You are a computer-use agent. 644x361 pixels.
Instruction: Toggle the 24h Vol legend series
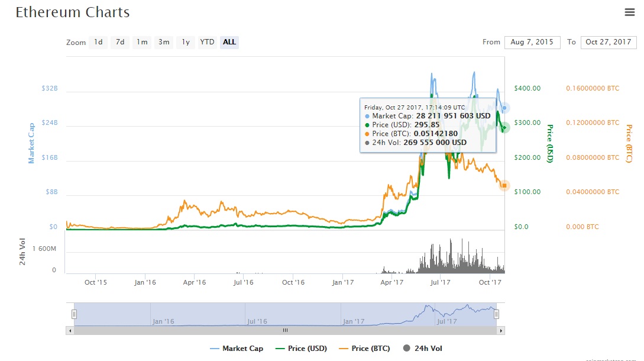click(424, 349)
